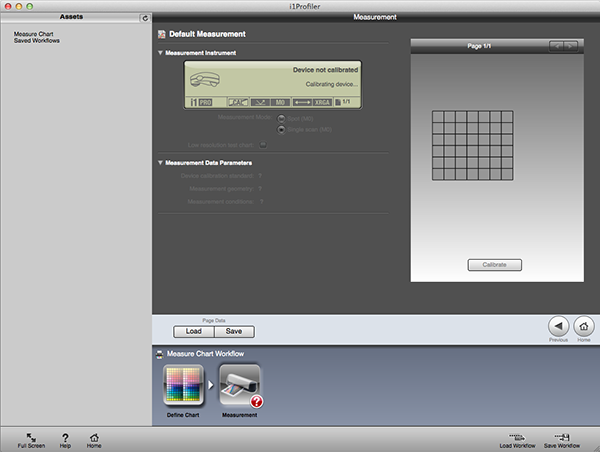Screen dimensions: 600x452
Task: Open the Saved Workflows asset entry
Action: 37,41
